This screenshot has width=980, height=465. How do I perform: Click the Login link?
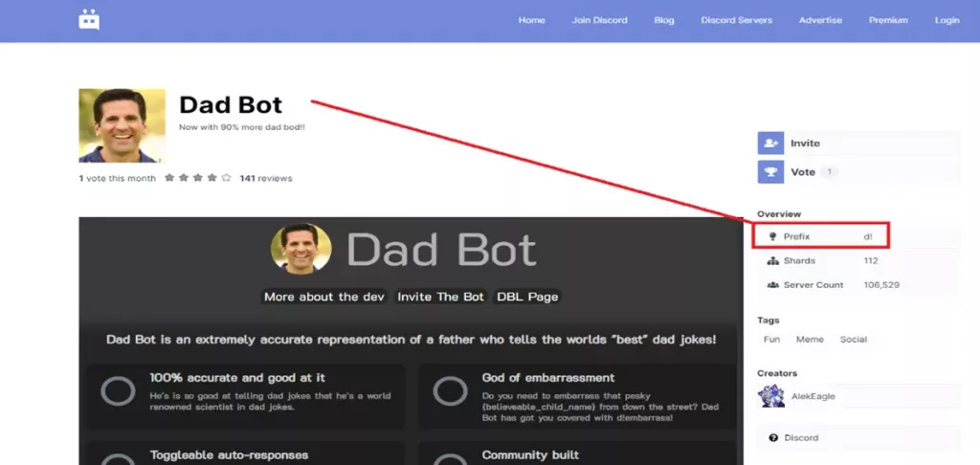point(947,20)
